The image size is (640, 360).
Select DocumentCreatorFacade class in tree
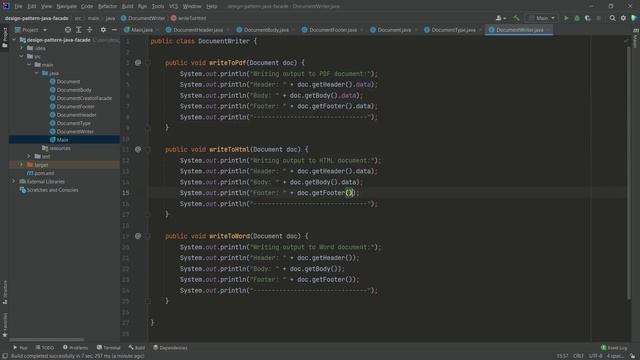pos(80,98)
